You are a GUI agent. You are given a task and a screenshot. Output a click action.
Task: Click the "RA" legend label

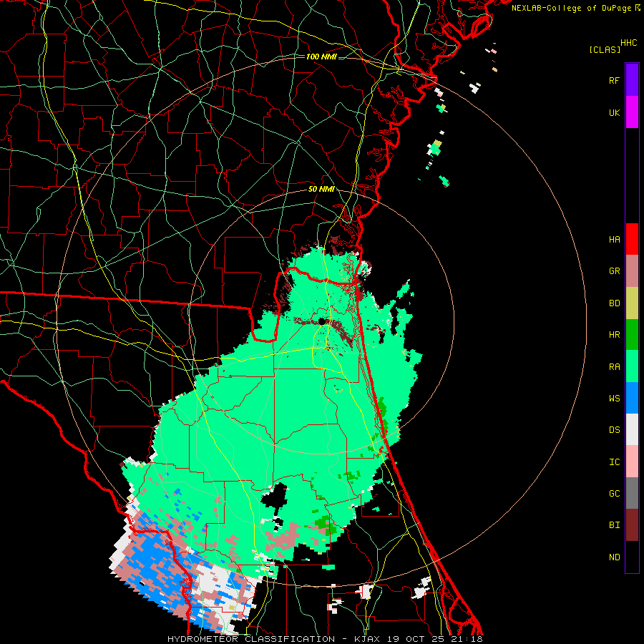614,367
